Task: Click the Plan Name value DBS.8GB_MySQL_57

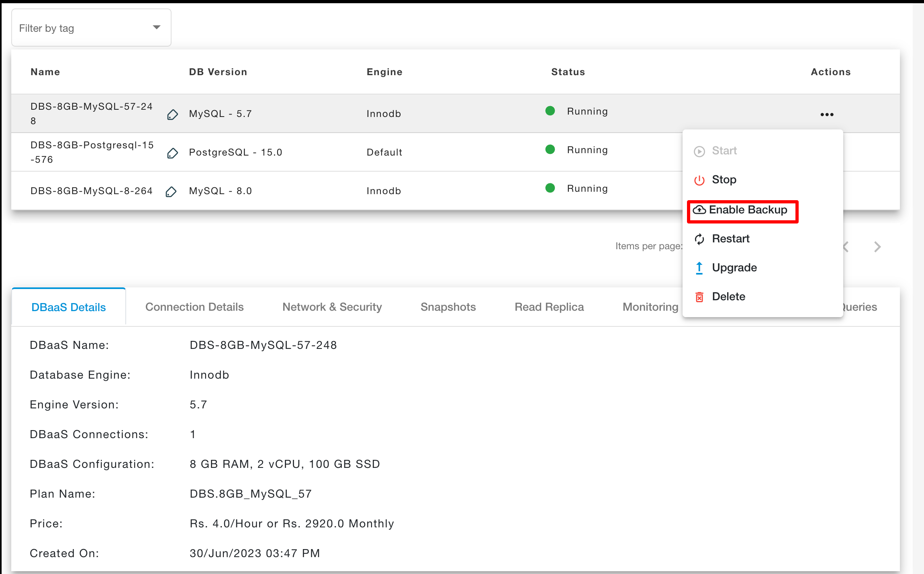Action: 251,494
